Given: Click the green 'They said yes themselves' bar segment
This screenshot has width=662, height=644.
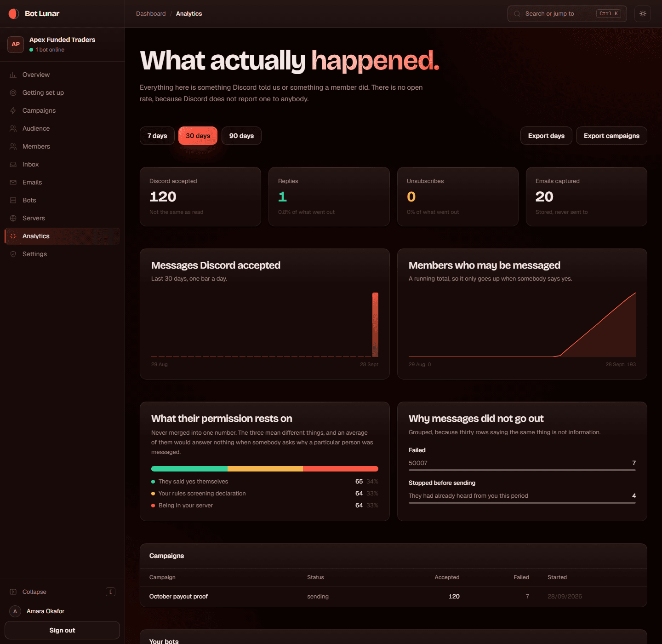Looking at the screenshot, I should [189, 469].
